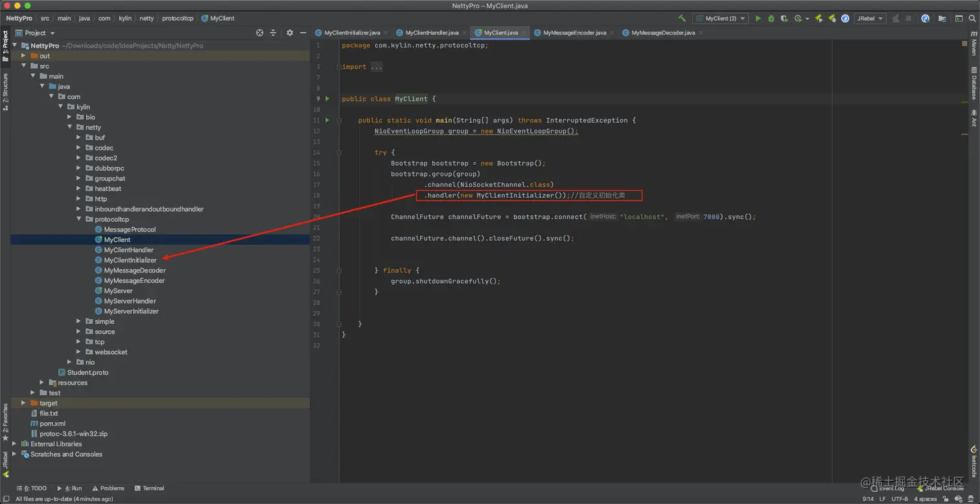Open the Terminal tool window button
This screenshot has width=980, height=504.
[149, 488]
